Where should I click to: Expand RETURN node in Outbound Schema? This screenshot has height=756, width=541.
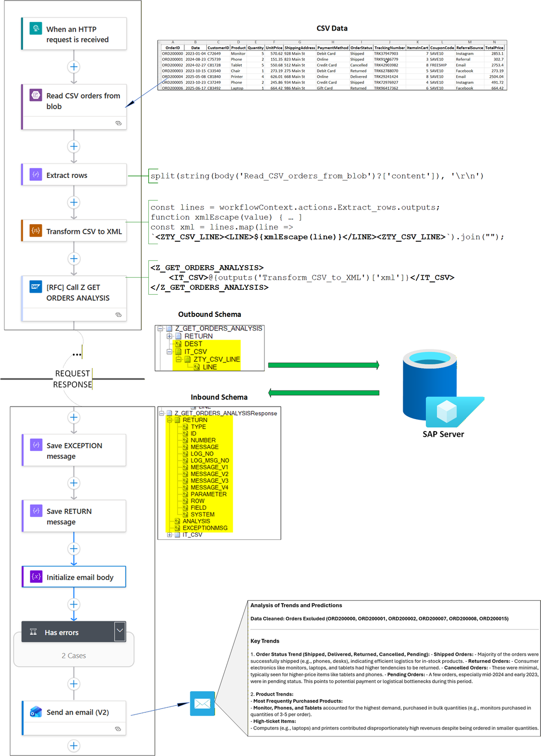tap(169, 336)
